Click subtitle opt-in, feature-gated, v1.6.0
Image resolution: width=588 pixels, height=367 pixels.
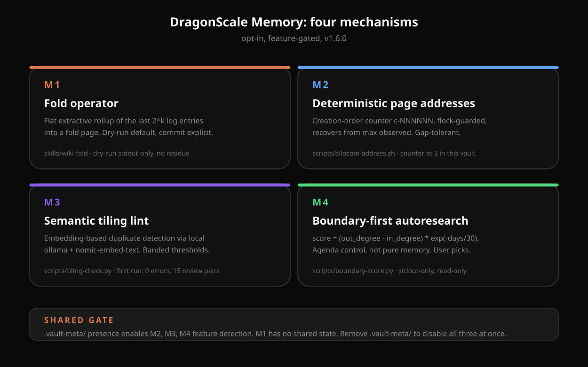(294, 39)
